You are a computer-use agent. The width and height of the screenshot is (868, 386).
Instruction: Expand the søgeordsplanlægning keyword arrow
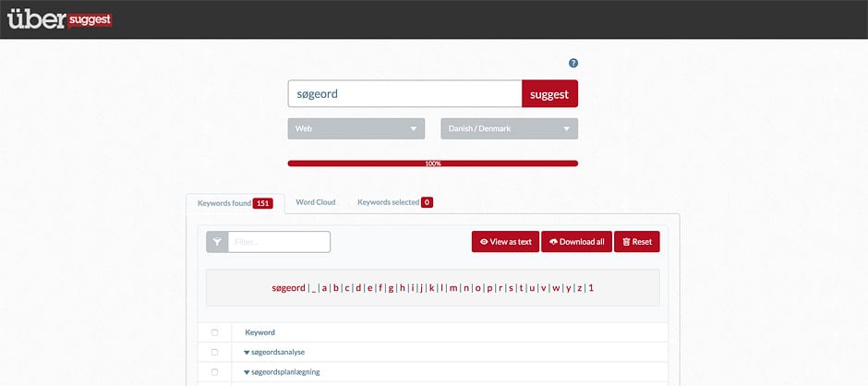[247, 372]
